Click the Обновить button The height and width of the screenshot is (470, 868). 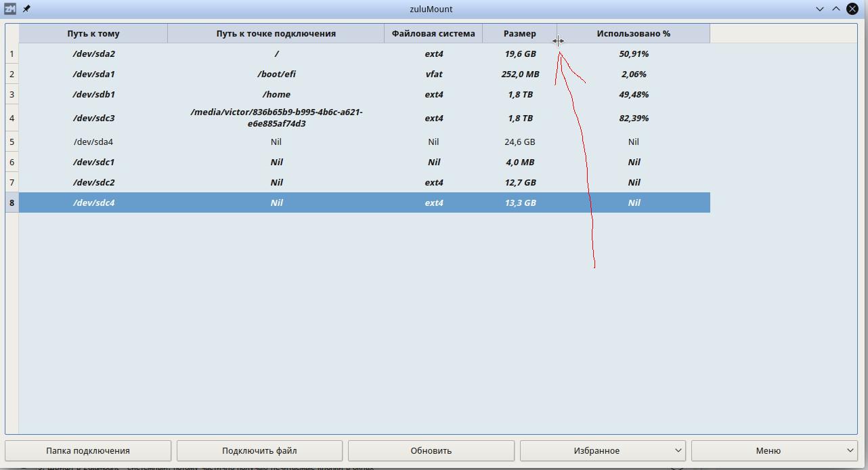click(x=431, y=450)
